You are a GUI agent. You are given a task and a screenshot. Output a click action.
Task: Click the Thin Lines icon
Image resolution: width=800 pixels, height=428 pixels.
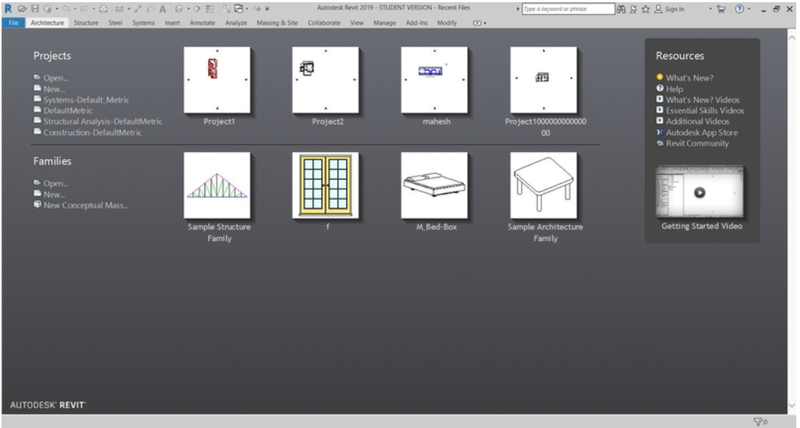[210, 9]
